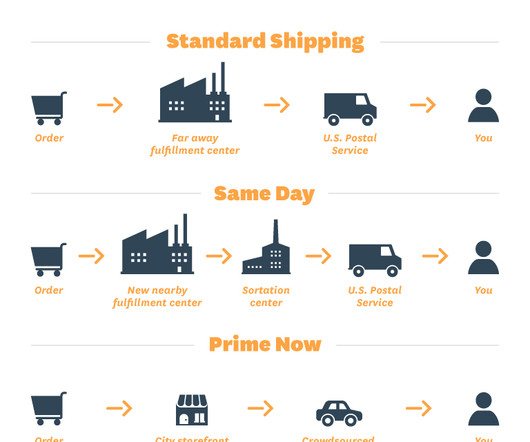Screen dimensions: 530x442
Task: Click the person icon in Standard Shipping row
Action: point(483,105)
